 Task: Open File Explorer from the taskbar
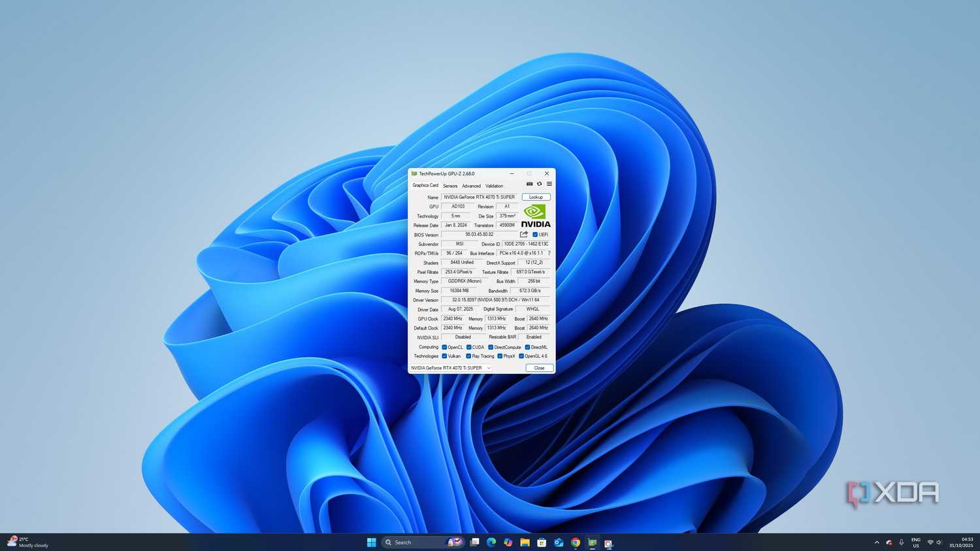click(525, 542)
